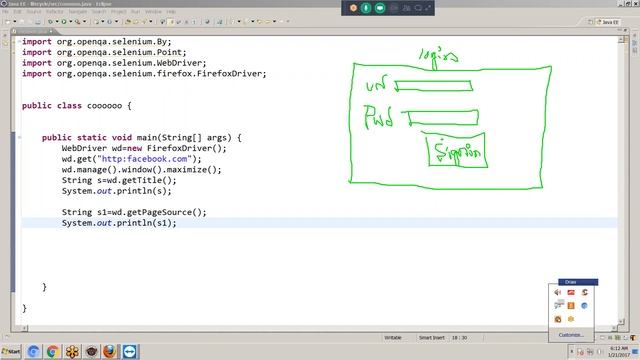
Task: Click the Debug bug toolbar icon
Action: click(50, 22)
